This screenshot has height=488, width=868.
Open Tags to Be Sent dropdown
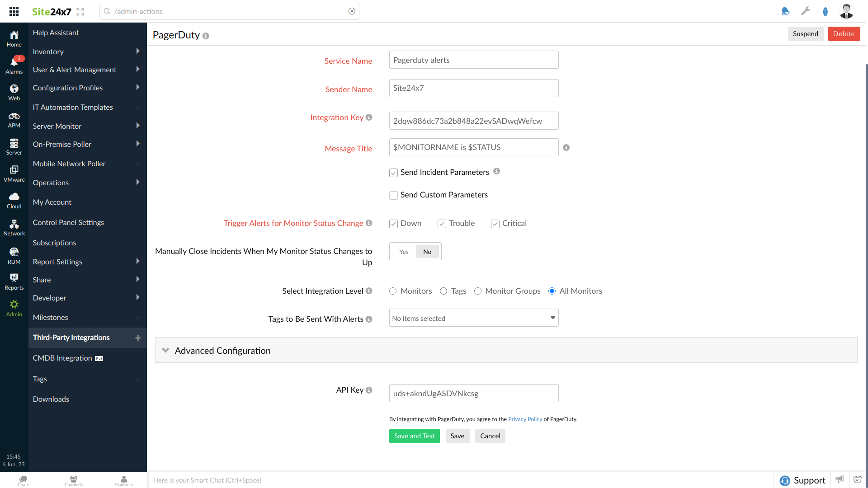coord(473,318)
